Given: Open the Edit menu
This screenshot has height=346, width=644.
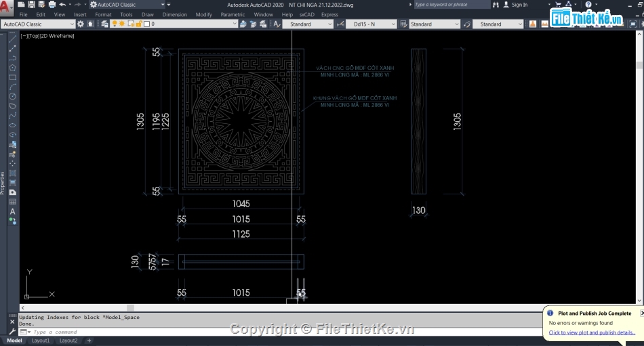Looking at the screenshot, I should pos(41,14).
